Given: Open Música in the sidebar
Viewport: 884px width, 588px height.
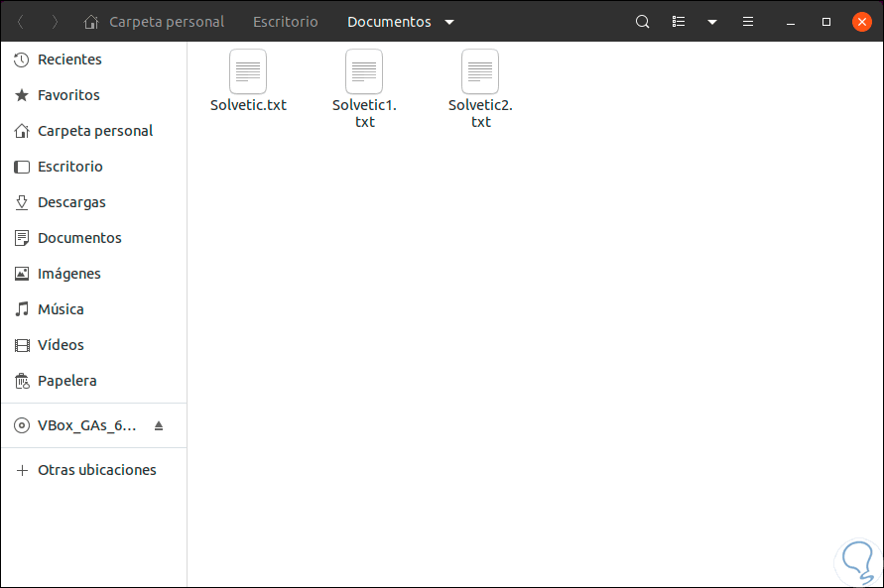Looking at the screenshot, I should [x=61, y=309].
